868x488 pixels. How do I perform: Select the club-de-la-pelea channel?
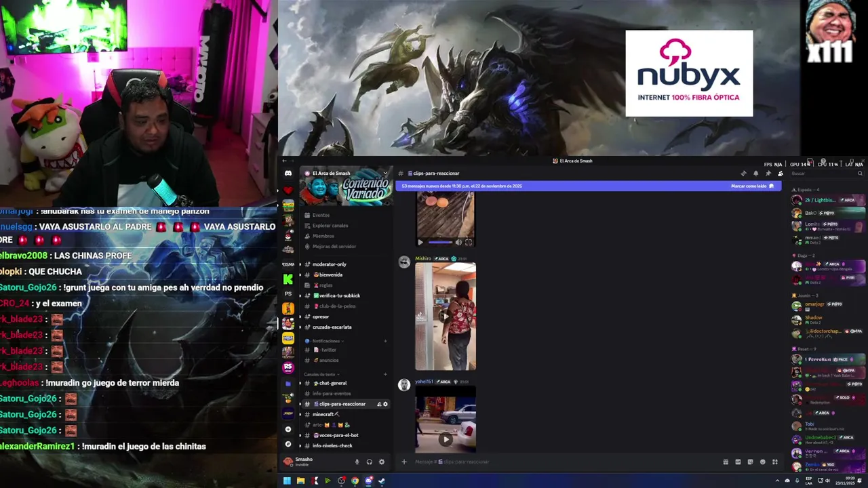click(x=345, y=306)
